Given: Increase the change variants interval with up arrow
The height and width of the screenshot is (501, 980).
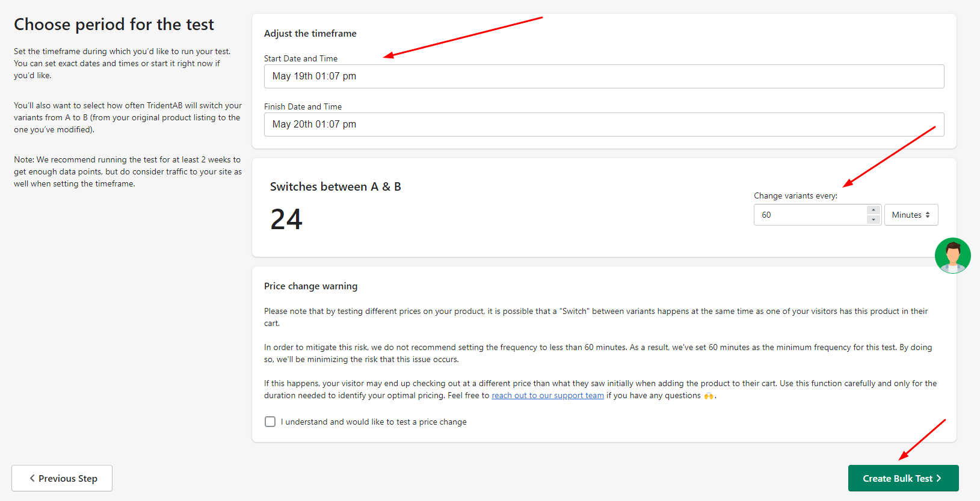Looking at the screenshot, I should pyautogui.click(x=874, y=210).
